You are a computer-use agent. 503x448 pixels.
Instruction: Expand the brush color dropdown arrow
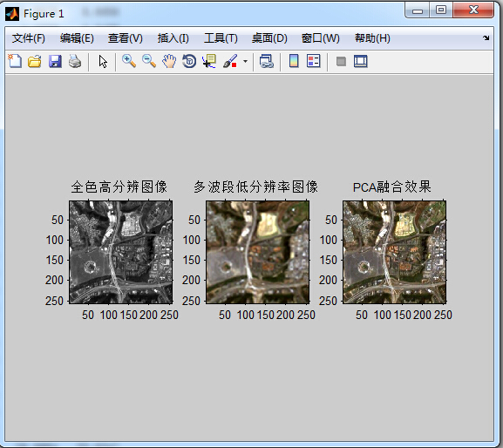click(x=246, y=61)
